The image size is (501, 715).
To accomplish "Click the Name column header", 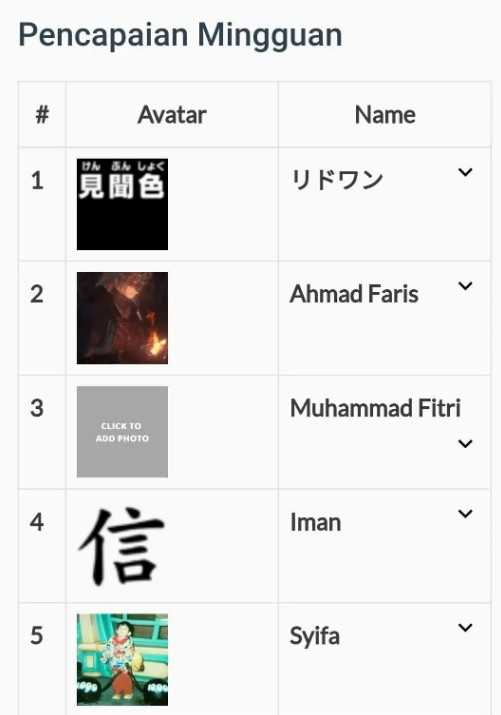I will 385,115.
